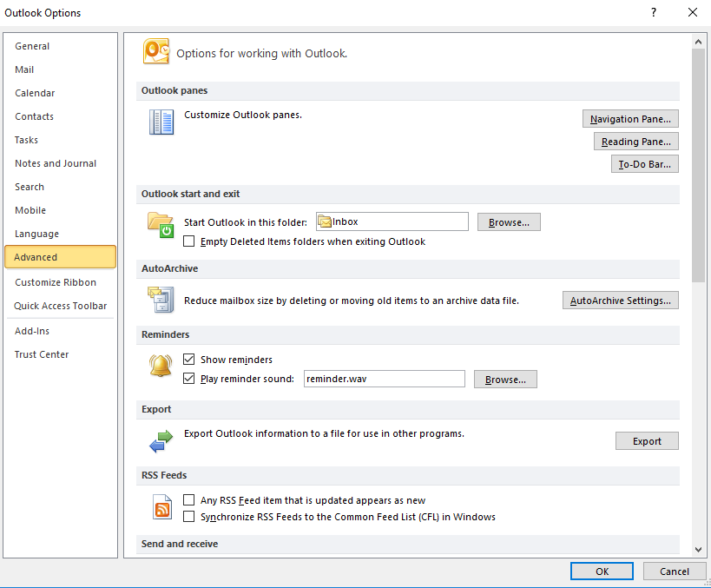Click the Outlook panes layout icon
The height and width of the screenshot is (588, 711).
161,122
